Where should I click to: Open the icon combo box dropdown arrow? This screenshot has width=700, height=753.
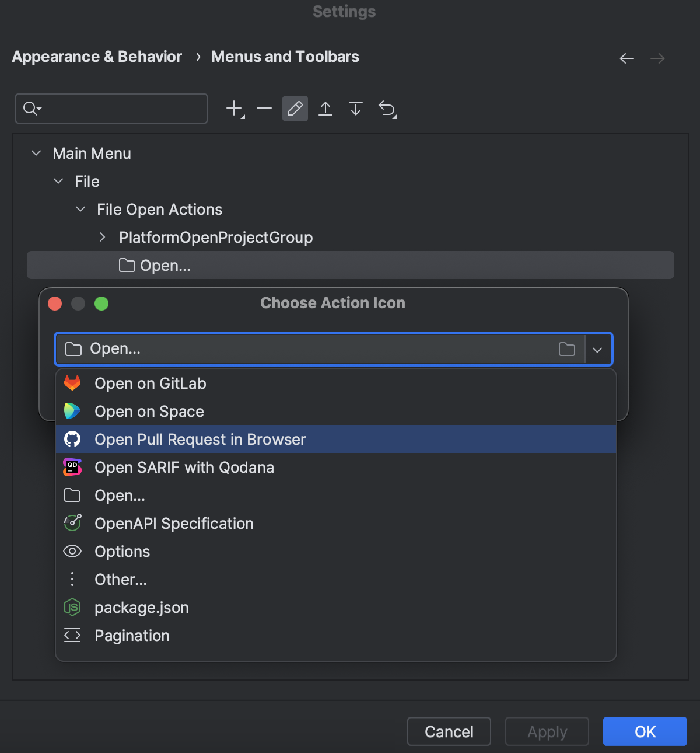pos(597,349)
